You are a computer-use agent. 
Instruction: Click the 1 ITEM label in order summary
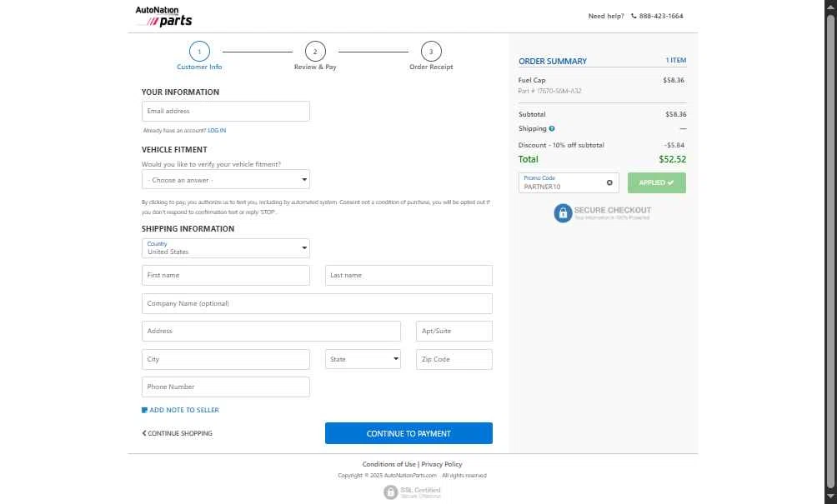tap(675, 60)
